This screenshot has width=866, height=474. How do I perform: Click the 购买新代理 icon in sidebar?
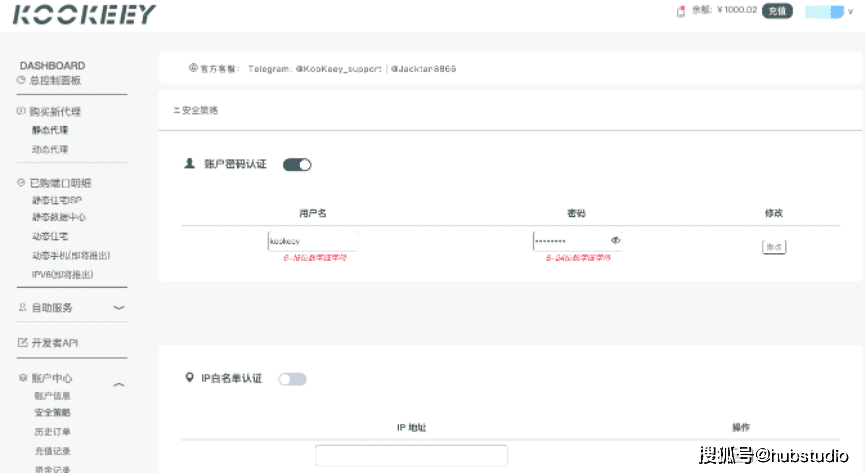coord(21,111)
